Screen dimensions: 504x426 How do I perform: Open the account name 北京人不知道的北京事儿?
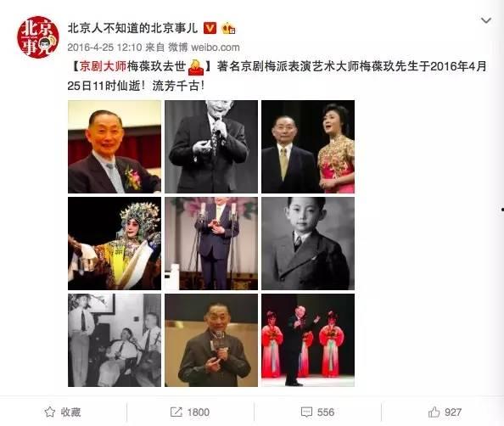(x=132, y=28)
